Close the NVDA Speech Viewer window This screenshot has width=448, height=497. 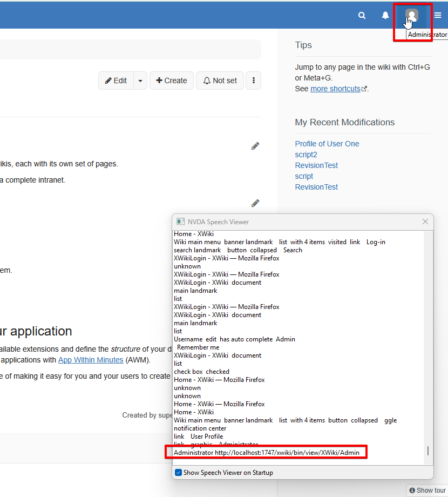(425, 221)
